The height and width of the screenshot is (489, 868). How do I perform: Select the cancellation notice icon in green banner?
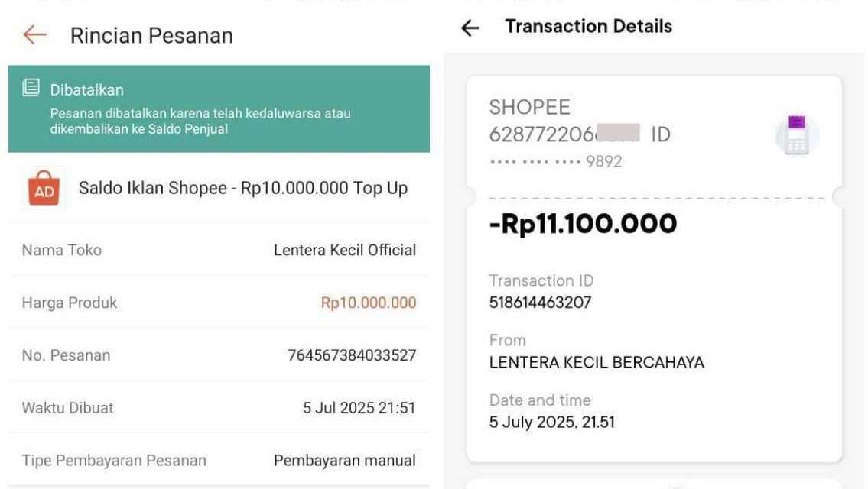pyautogui.click(x=30, y=89)
